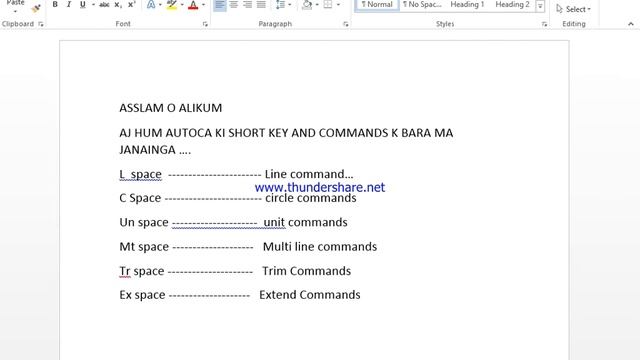Expand the Styles gallery
Image resolution: width=640 pixels, height=360 pixels.
click(540, 6)
